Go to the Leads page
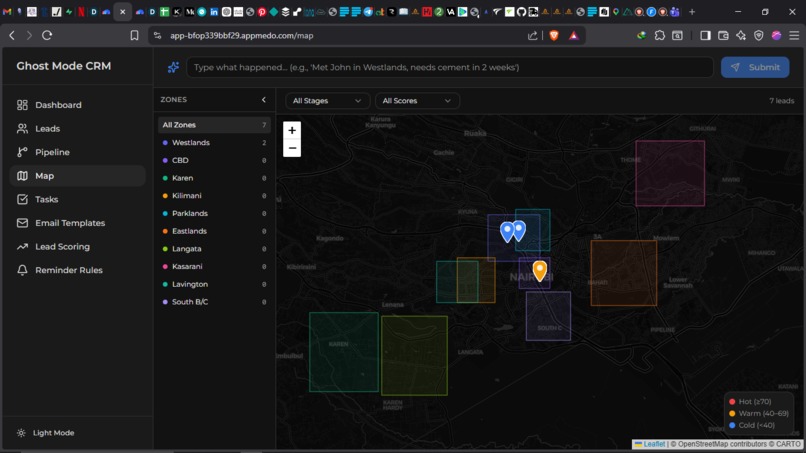The width and height of the screenshot is (806, 453). (x=77, y=129)
